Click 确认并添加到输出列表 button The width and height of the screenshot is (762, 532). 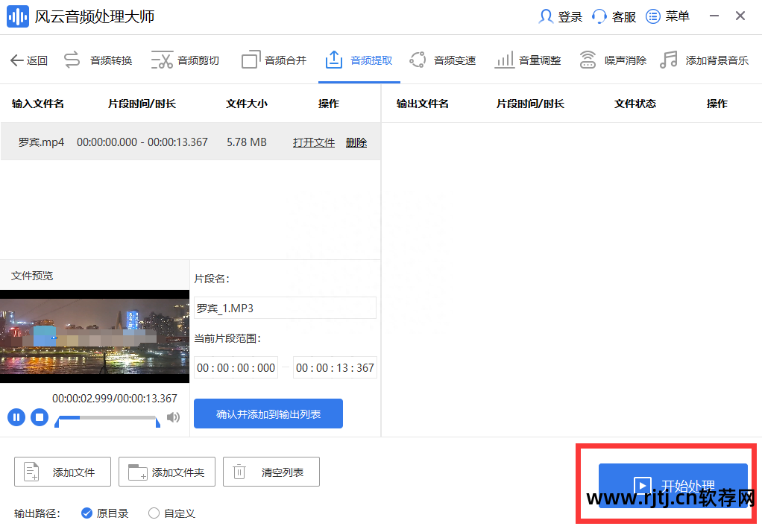268,414
